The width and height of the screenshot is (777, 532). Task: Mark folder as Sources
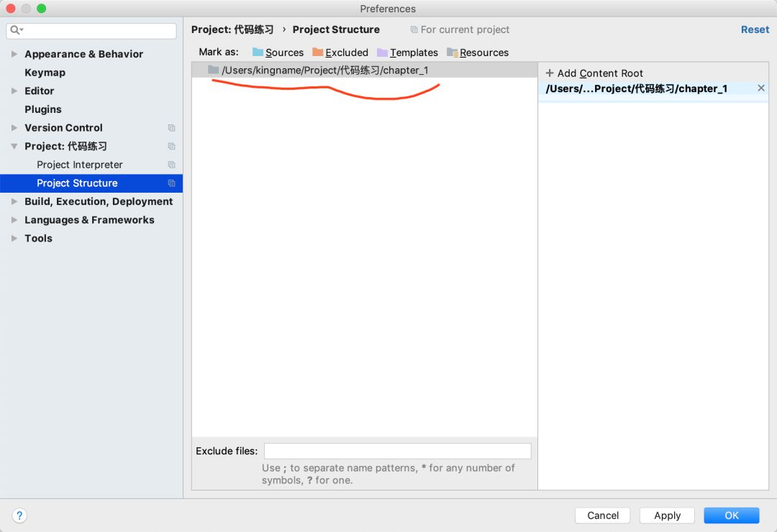pos(278,52)
